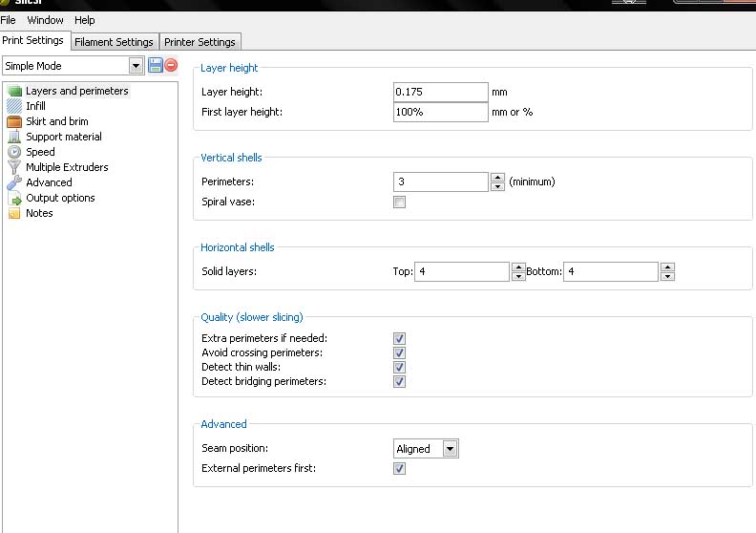Viewport: 756px width, 533px height.
Task: Open the Advanced settings page
Action: (x=50, y=182)
